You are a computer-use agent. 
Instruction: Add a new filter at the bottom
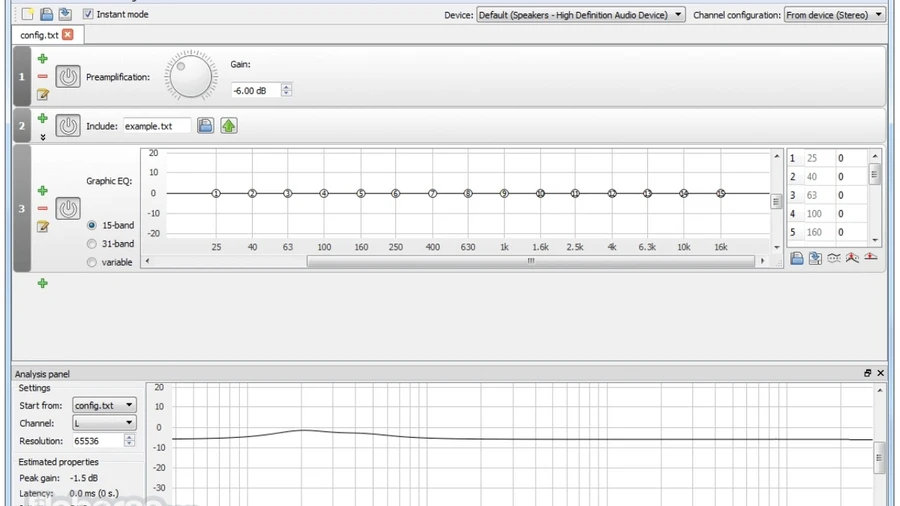pyautogui.click(x=42, y=283)
